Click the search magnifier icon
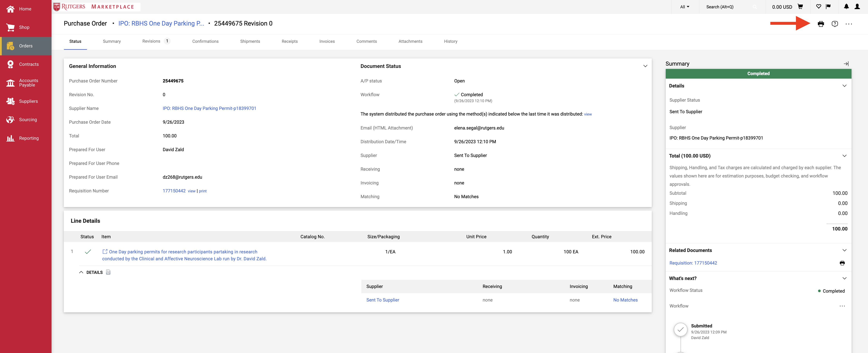 point(755,7)
